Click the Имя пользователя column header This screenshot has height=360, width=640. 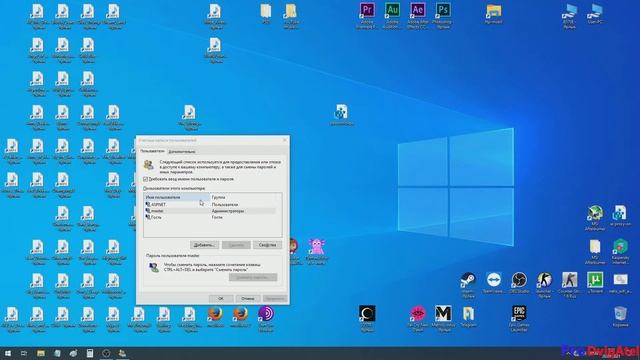tap(177, 197)
